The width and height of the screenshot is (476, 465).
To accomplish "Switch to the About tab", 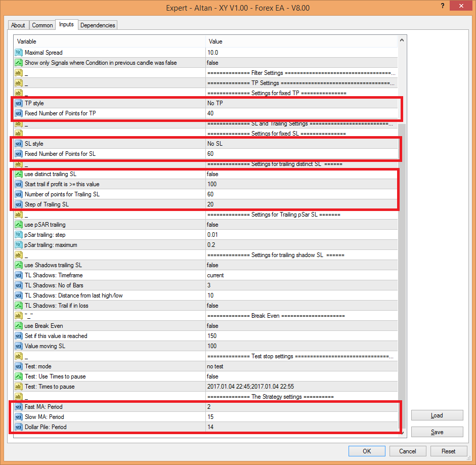I will click(18, 25).
